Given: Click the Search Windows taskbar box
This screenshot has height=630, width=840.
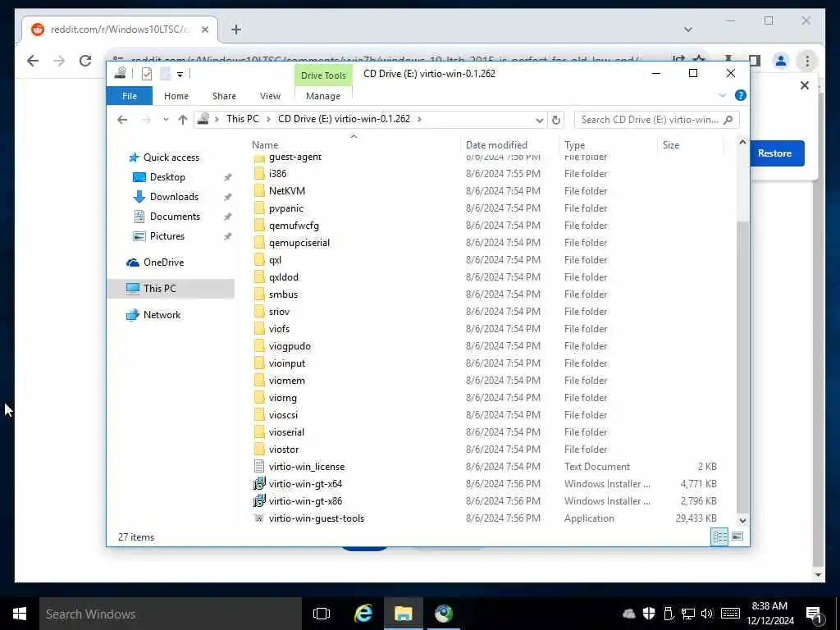Looking at the screenshot, I should (x=171, y=614).
